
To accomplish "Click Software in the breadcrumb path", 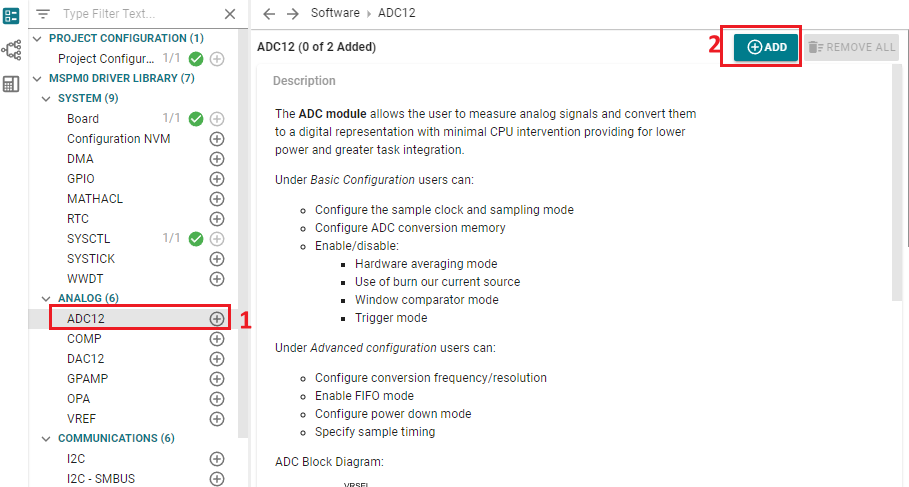I will [336, 13].
